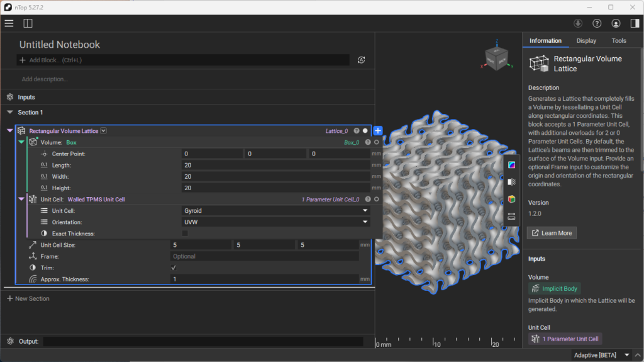Click the Approx. Thickness value field
This screenshot has height=362, width=644.
pyautogui.click(x=265, y=279)
